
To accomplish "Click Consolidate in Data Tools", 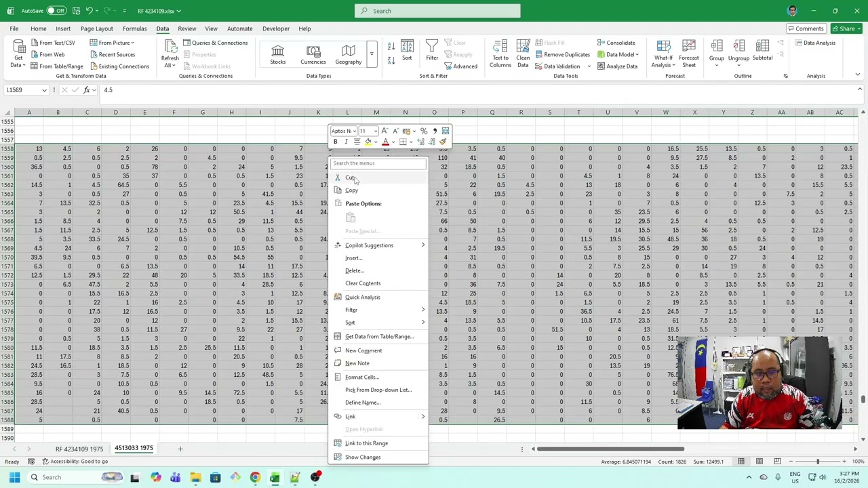I will (616, 43).
